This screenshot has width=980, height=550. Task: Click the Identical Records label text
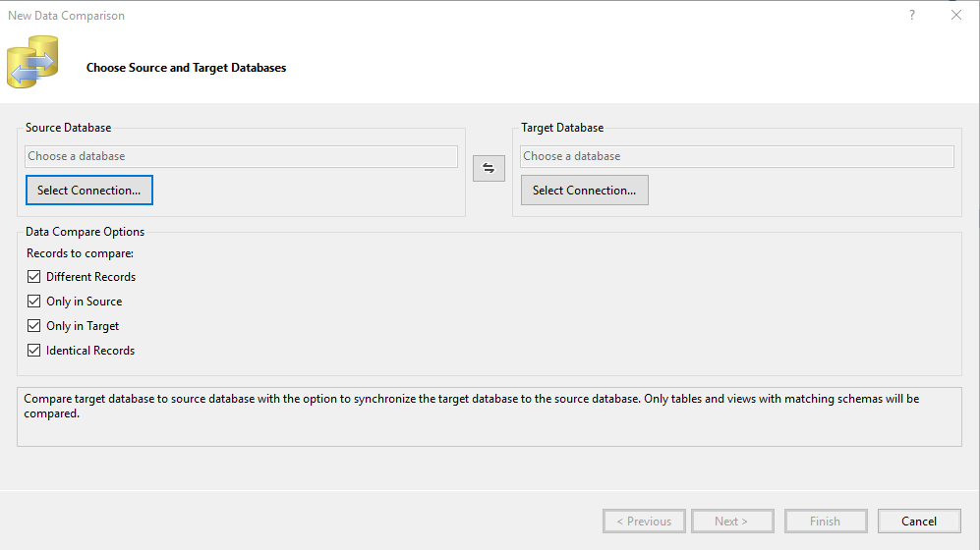tap(90, 351)
